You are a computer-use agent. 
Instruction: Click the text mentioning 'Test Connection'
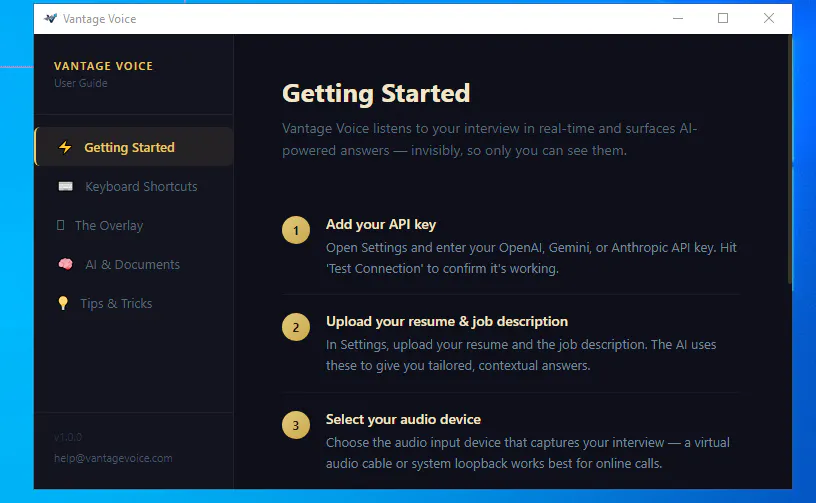(531, 258)
